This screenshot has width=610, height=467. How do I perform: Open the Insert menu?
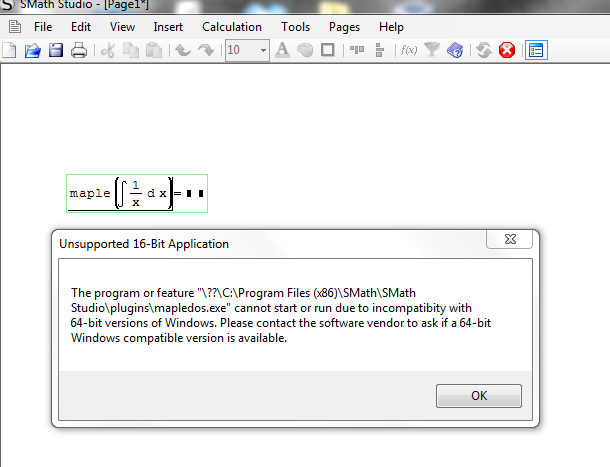[x=168, y=27]
